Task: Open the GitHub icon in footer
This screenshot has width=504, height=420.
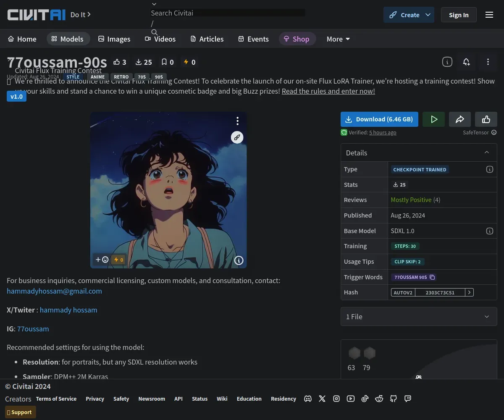Action: click(394, 399)
